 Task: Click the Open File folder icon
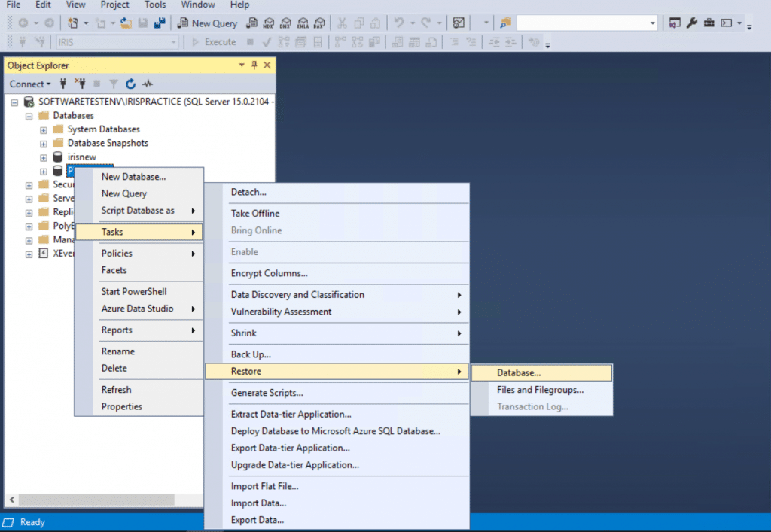126,23
